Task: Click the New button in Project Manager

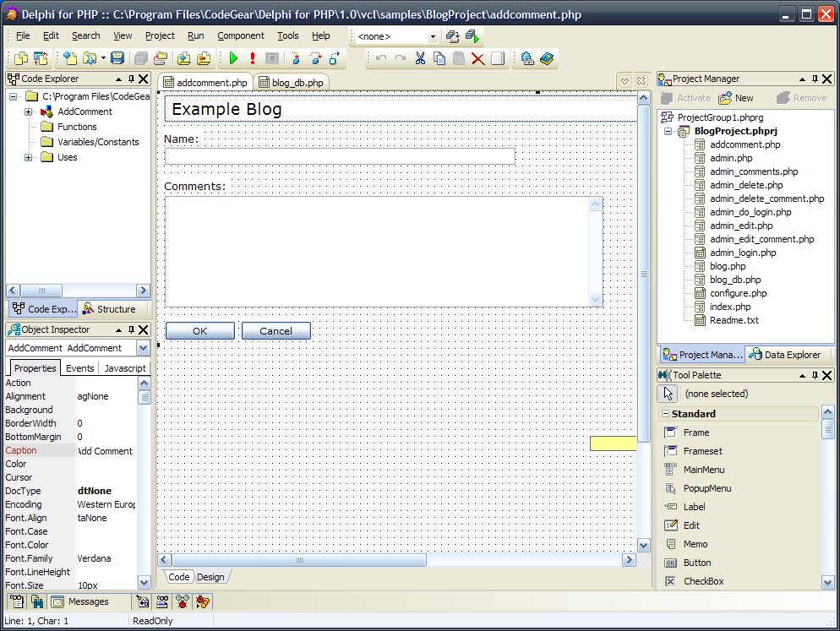Action: pyautogui.click(x=736, y=98)
